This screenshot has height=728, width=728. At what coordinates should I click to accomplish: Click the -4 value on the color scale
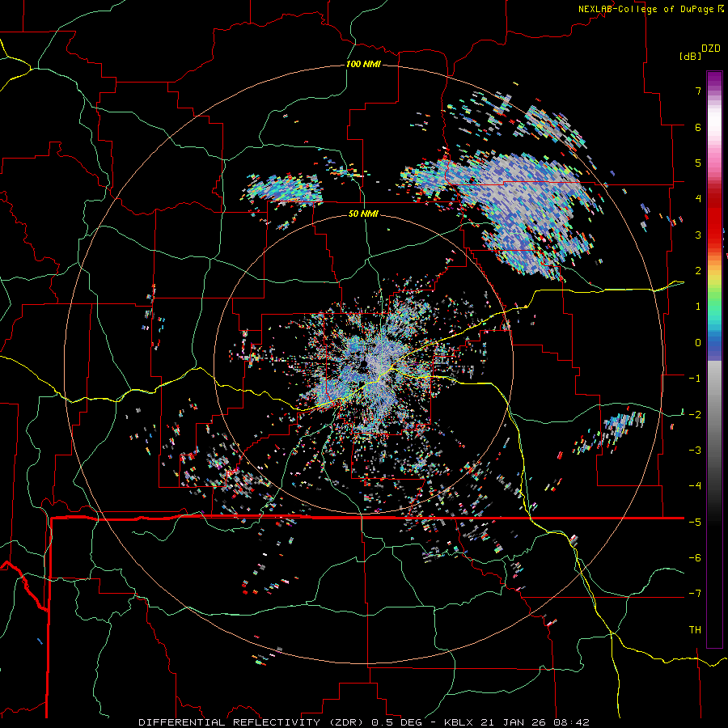(695, 486)
